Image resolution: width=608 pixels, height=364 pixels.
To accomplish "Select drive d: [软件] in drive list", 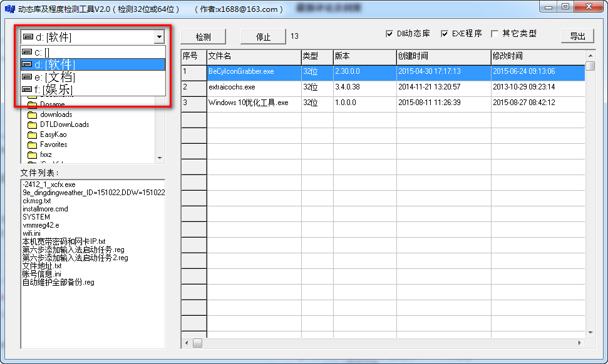I will (93, 64).
